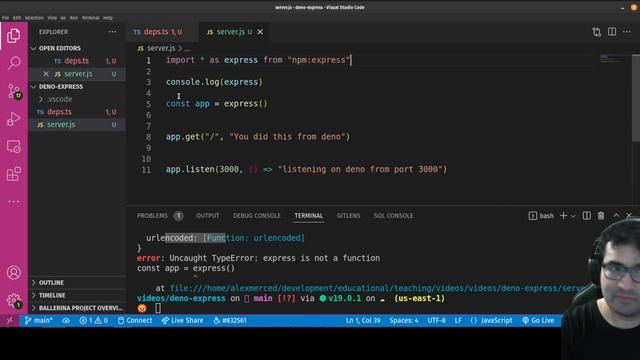Open main* branch picker in status bar

pyautogui.click(x=39, y=320)
